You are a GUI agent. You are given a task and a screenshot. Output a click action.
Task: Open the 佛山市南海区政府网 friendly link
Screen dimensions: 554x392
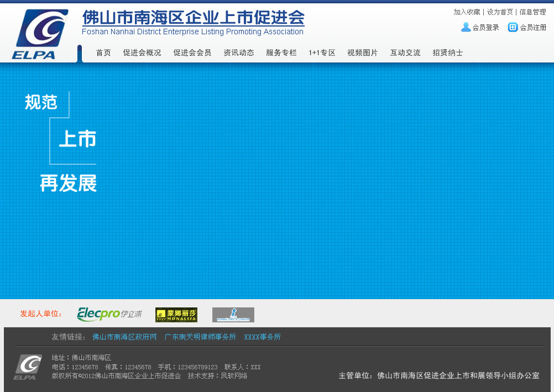point(124,337)
